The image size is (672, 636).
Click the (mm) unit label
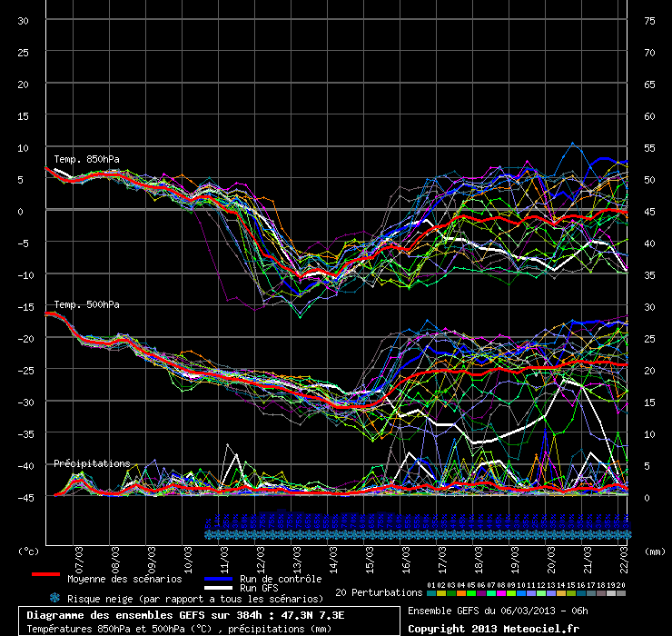click(656, 551)
